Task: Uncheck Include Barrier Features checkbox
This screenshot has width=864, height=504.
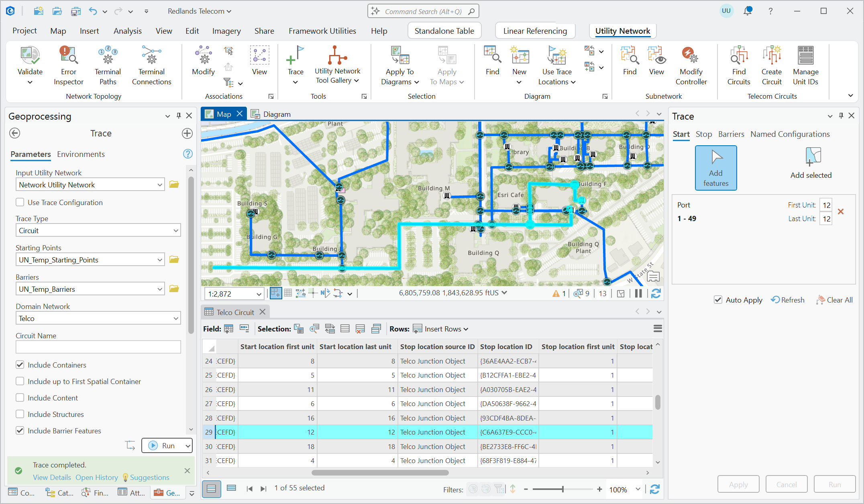Action: point(20,431)
